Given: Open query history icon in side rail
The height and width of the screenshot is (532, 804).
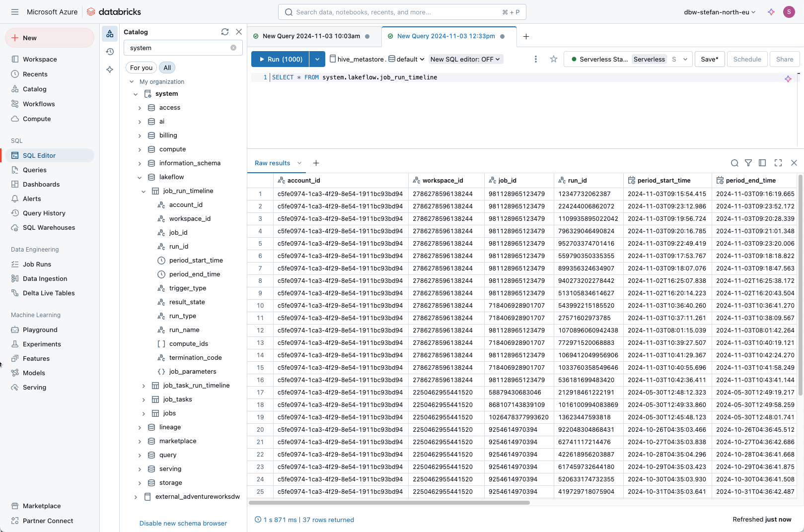Looking at the screenshot, I should point(110,52).
